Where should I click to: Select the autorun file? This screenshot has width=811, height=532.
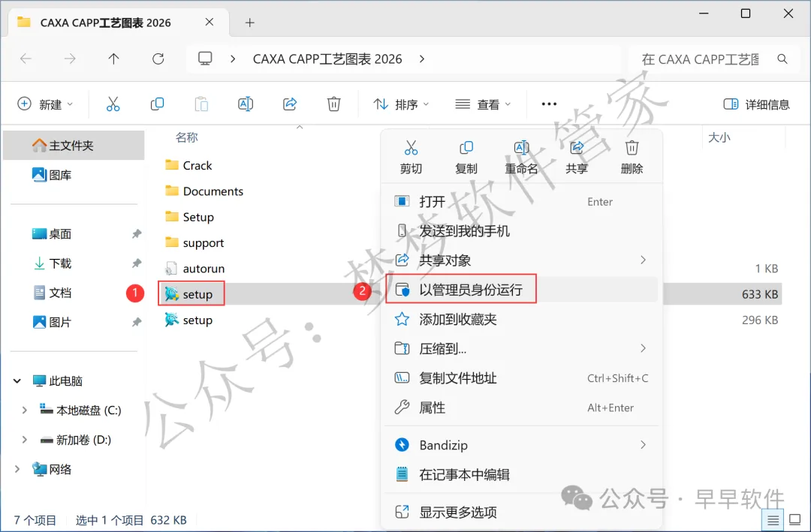194,269
